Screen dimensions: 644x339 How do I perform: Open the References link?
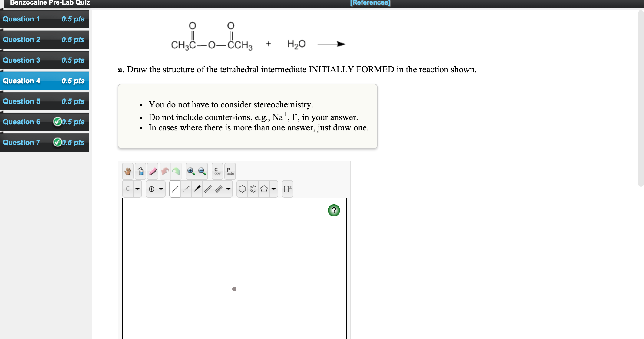coord(370,2)
